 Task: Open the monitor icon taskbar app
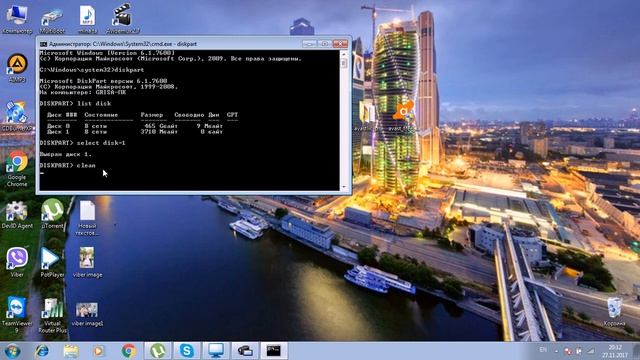(216, 351)
